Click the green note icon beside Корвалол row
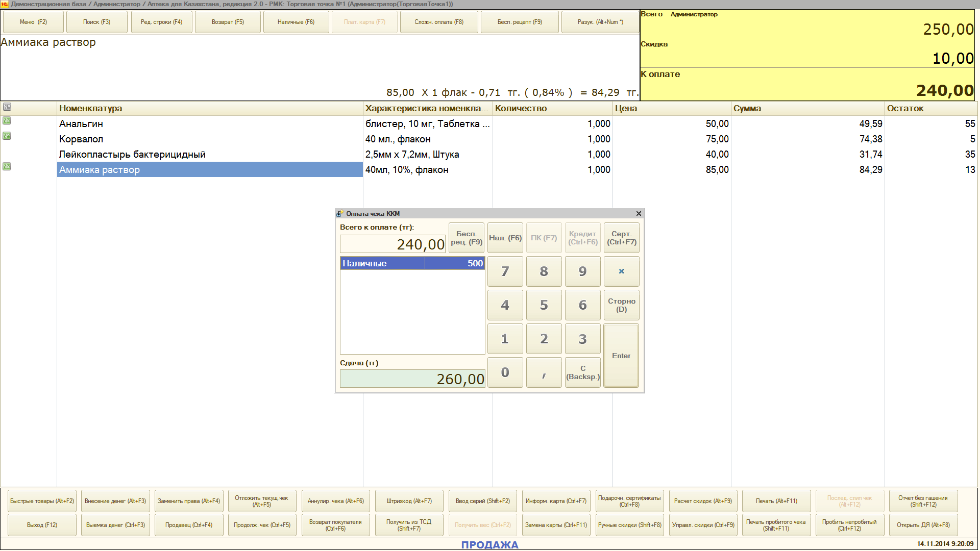980x551 pixels. pyautogui.click(x=7, y=136)
